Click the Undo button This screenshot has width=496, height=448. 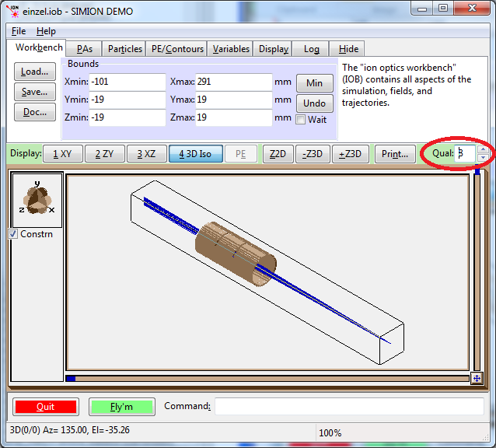(x=314, y=103)
